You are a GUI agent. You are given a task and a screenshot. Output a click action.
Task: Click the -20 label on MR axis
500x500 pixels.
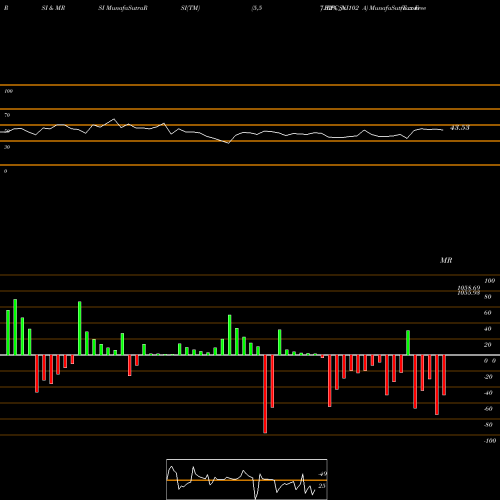488,377
